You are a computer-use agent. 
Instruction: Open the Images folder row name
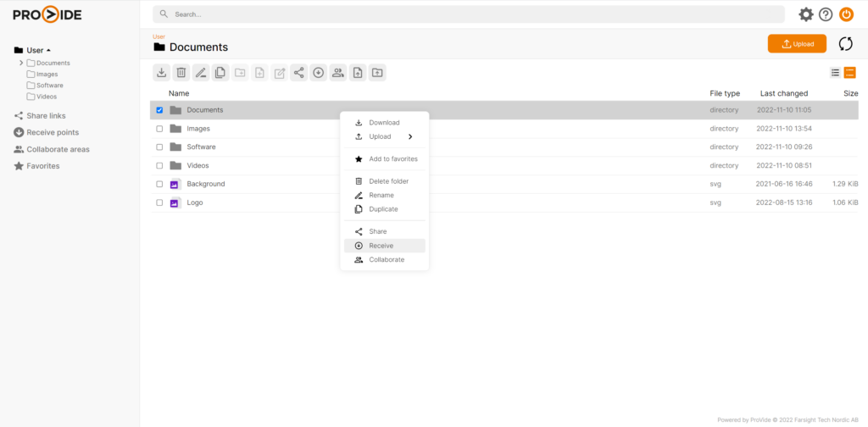pyautogui.click(x=198, y=128)
